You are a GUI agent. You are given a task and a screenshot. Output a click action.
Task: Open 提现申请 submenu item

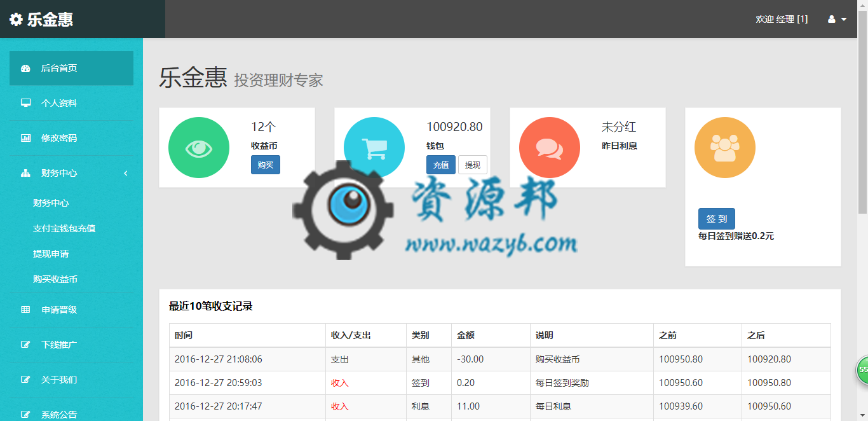51,254
